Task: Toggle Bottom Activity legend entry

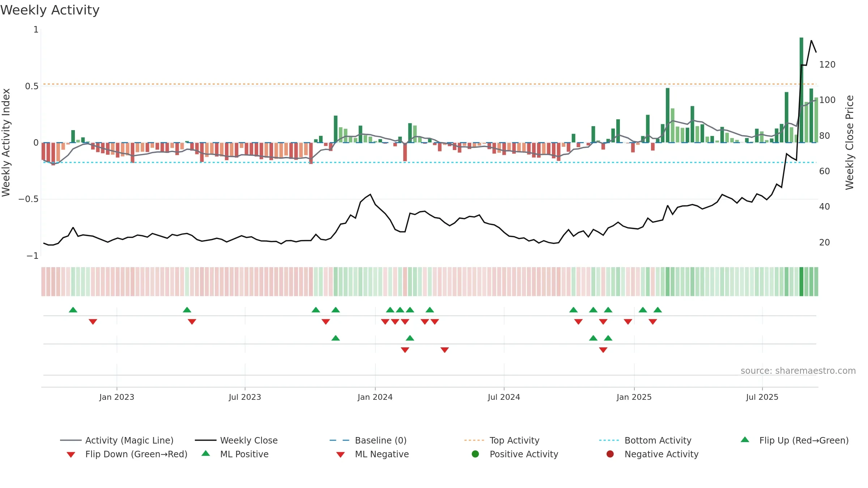Action: point(645,440)
